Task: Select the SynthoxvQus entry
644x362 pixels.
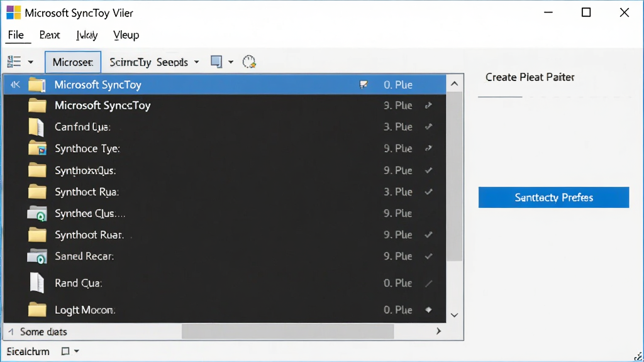Action: point(225,170)
